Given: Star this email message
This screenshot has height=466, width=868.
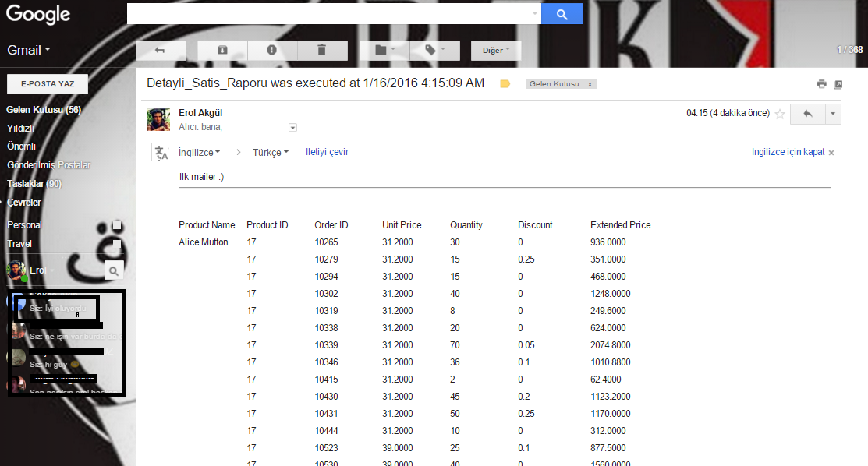Looking at the screenshot, I should [780, 114].
